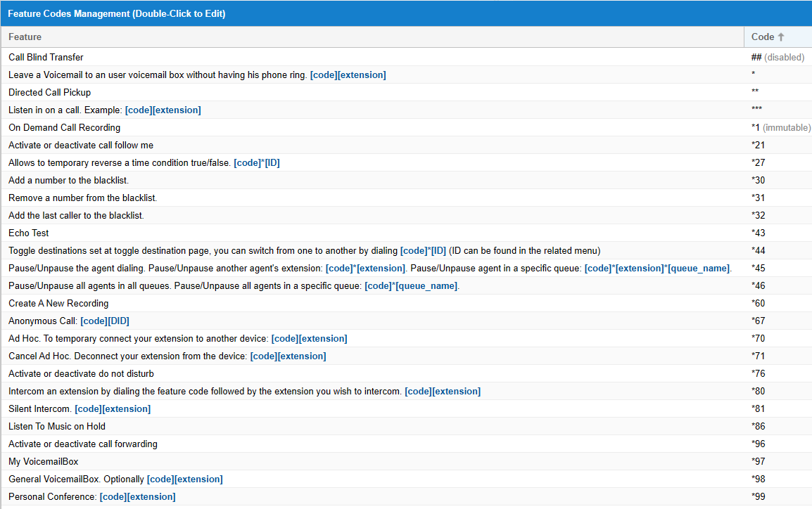This screenshot has height=509, width=812.
Task: Select Activate or deactivate call follow me
Action: pyautogui.click(x=80, y=145)
